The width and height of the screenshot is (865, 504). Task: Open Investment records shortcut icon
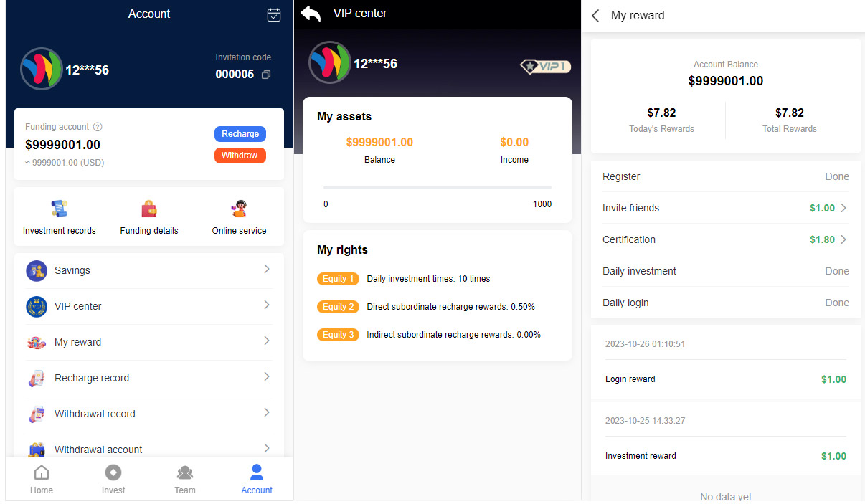[x=59, y=209]
